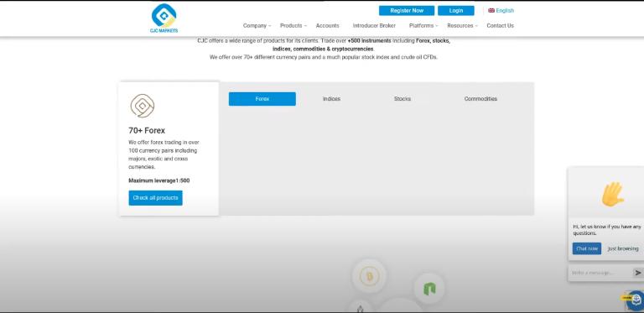
Task: Switch to the Stocks tab
Action: [402, 99]
